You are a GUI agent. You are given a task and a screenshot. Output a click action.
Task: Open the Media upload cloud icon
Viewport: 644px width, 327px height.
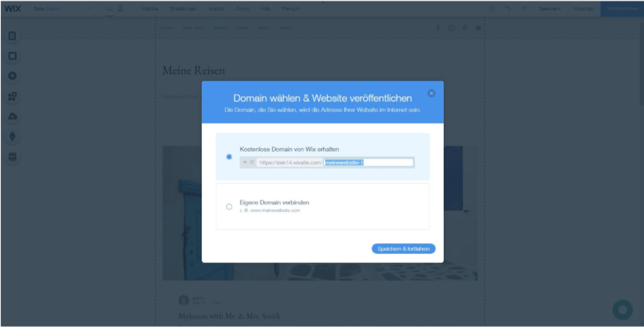13,117
